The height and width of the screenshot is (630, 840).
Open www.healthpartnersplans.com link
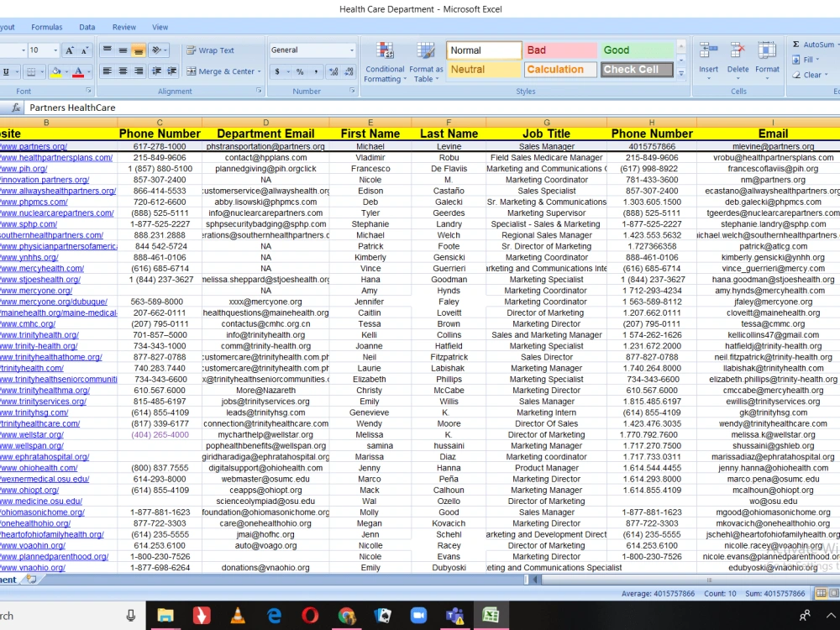coord(56,158)
